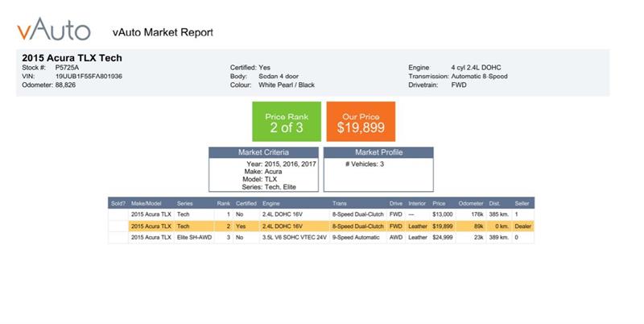Select VIN 19UUB1F55FA801936
Screen dimensions: 644x324
click(x=89, y=76)
